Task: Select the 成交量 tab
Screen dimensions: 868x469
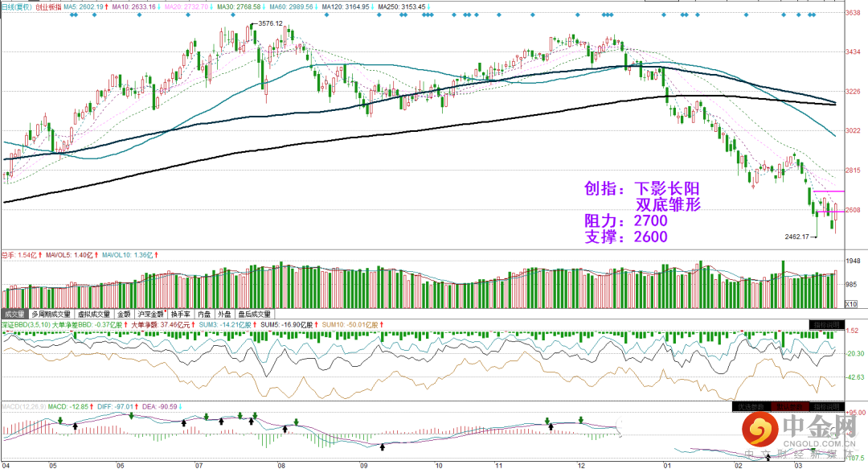Action: (x=15, y=314)
